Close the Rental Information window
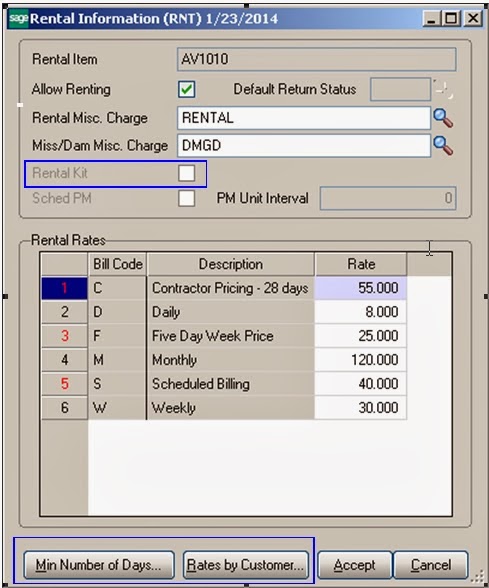Image resolution: width=489 pixels, height=588 pixels. click(473, 18)
